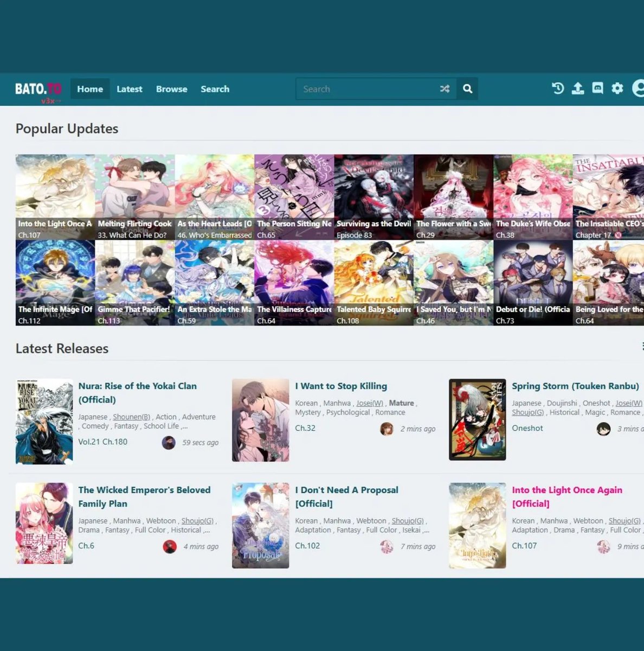
Task: Click Josei(W) tag under I Want to Stop Killing
Action: click(x=370, y=403)
